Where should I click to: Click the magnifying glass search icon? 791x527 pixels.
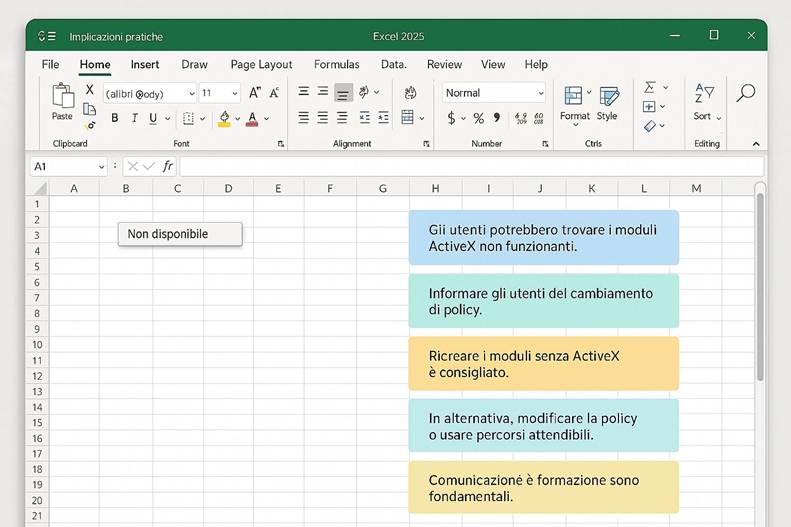click(745, 93)
